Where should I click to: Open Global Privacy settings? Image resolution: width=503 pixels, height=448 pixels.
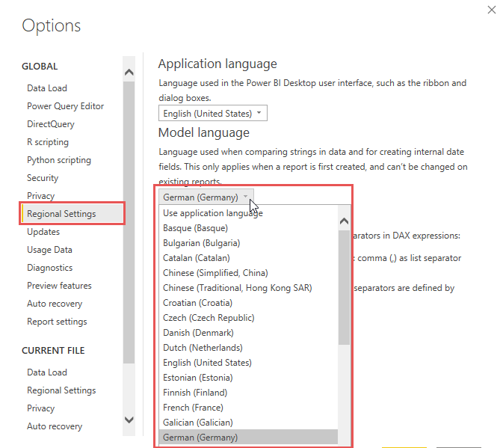41,196
